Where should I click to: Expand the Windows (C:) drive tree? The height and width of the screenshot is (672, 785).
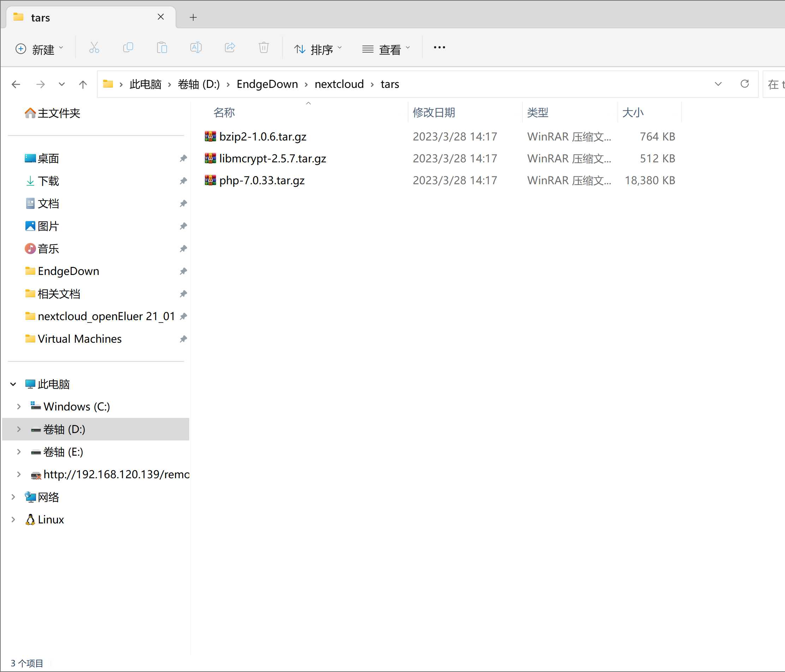click(x=19, y=407)
